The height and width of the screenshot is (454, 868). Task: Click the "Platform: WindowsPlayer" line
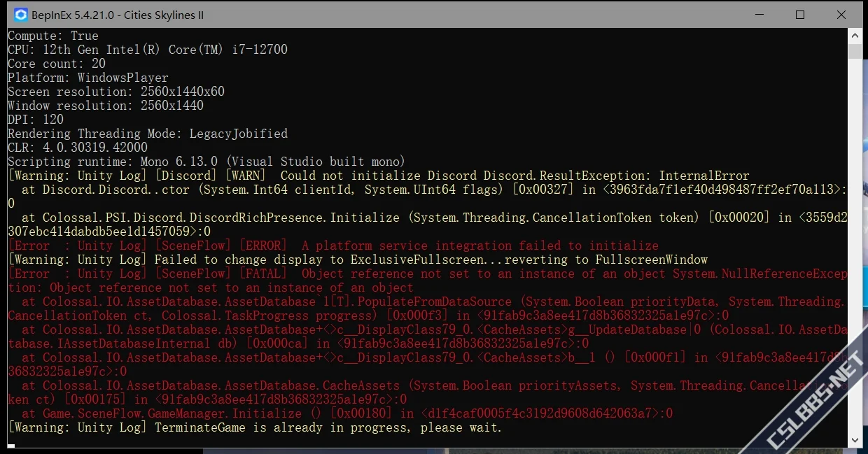coord(88,78)
